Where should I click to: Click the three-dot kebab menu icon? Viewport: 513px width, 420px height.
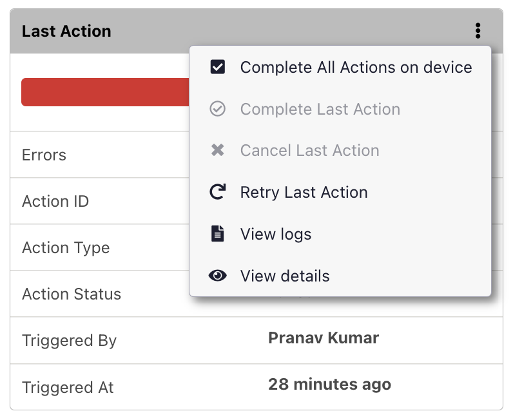pyautogui.click(x=478, y=31)
